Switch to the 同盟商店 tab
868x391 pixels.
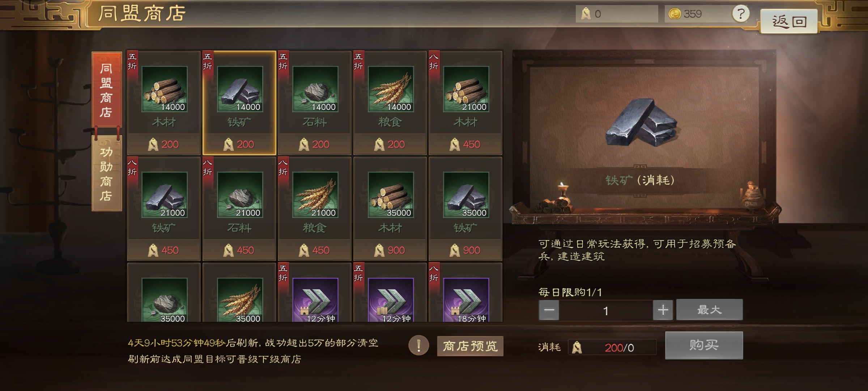[106, 90]
